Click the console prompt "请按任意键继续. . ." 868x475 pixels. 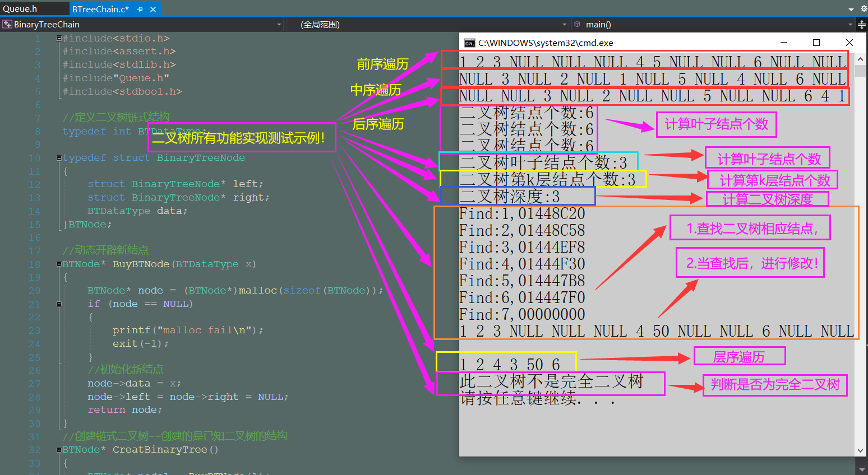(x=538, y=398)
